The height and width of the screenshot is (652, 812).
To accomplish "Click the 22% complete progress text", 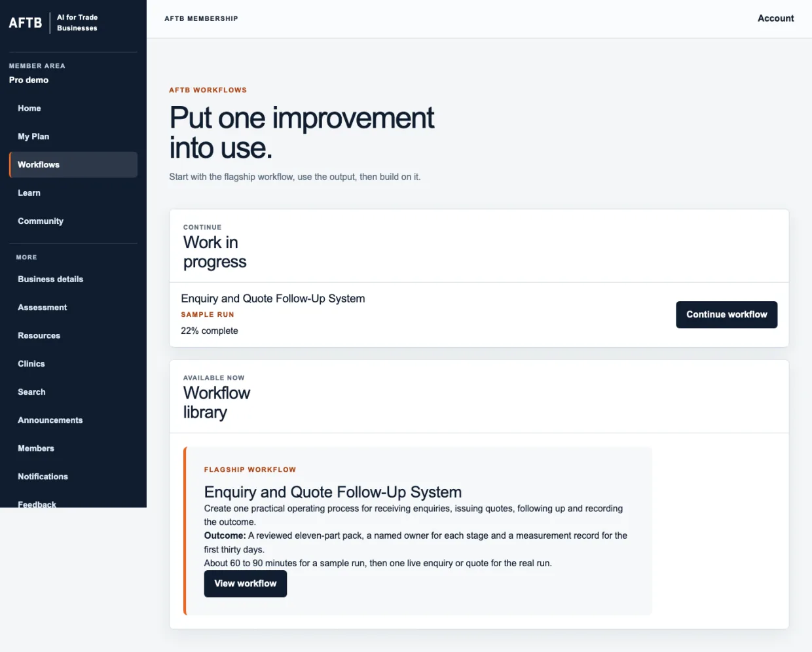I will [x=210, y=331].
